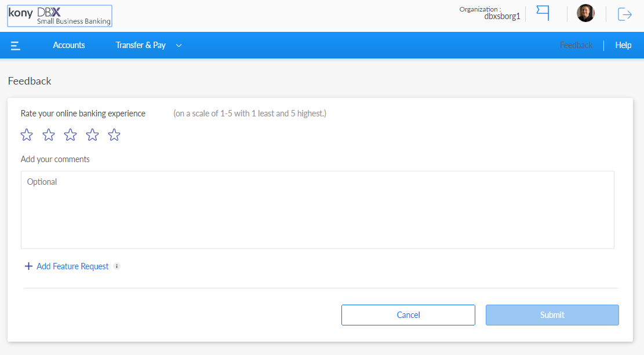Select the third rating star
This screenshot has width=644, height=355.
pos(70,135)
